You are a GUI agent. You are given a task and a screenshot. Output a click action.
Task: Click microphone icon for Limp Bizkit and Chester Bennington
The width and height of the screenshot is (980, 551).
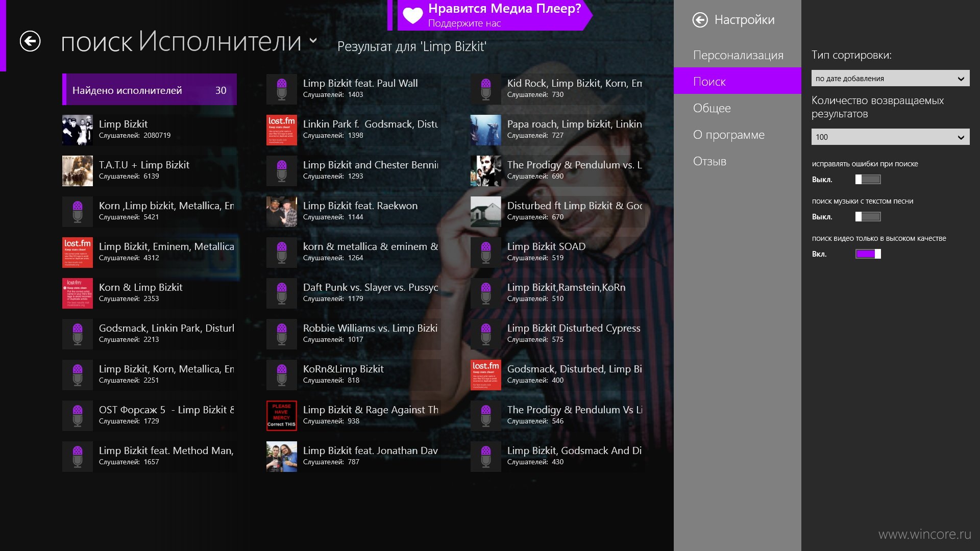[282, 171]
